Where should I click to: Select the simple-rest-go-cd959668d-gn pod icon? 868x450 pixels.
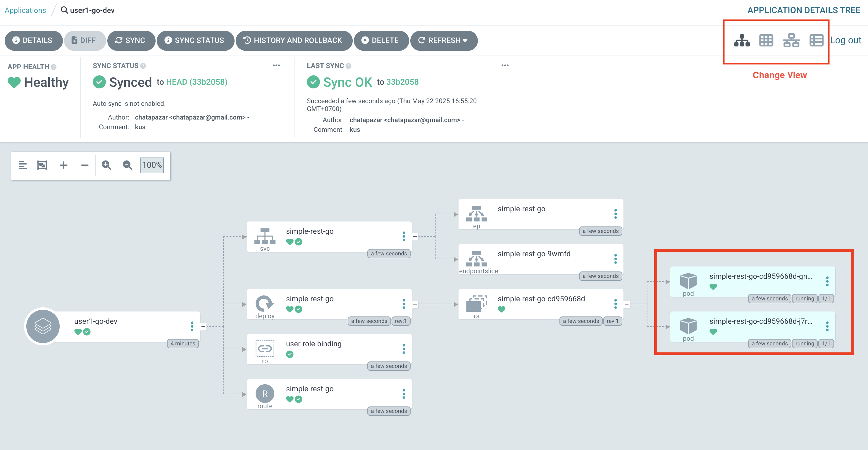(688, 281)
